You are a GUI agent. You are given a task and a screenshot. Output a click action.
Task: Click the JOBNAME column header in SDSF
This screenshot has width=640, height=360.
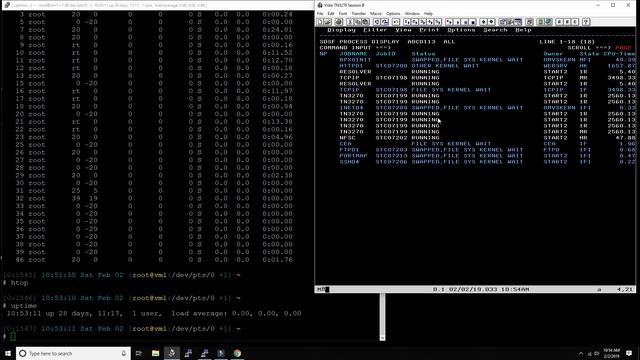[353, 54]
